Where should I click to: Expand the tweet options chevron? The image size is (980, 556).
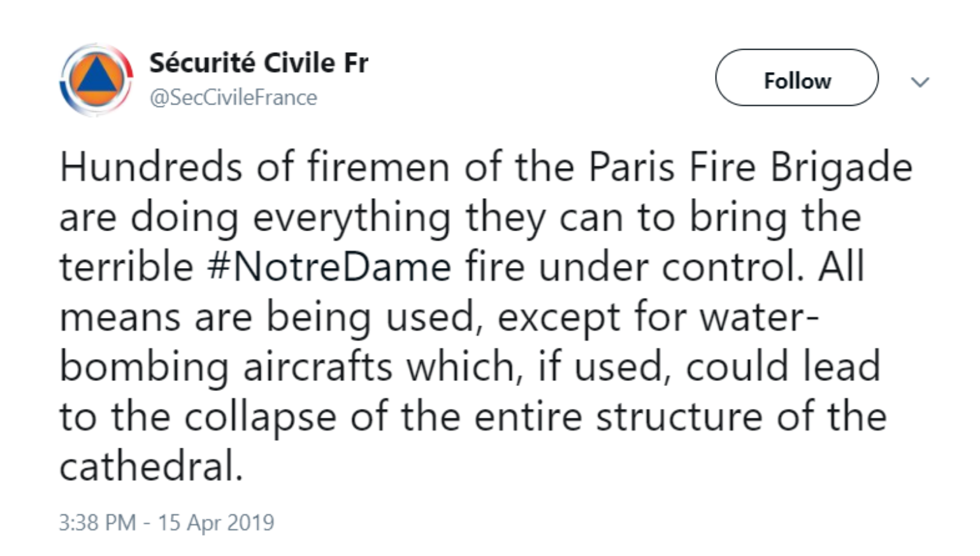coord(919,82)
